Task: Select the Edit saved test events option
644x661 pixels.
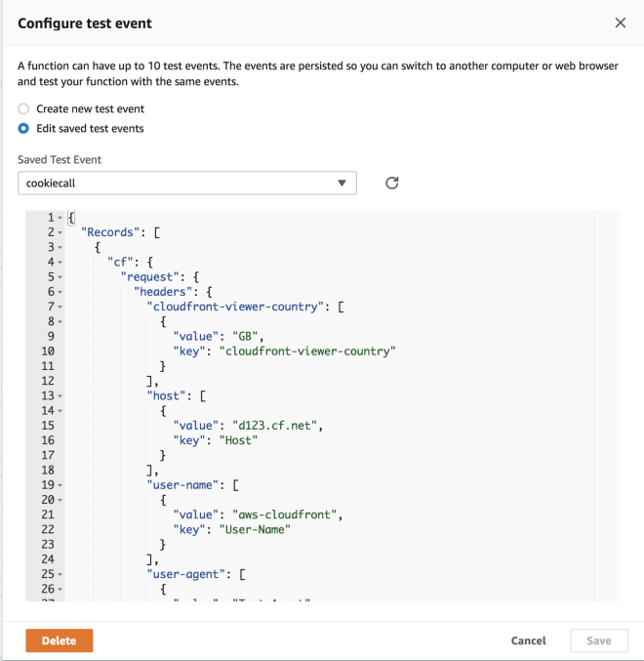Action: coord(24,129)
